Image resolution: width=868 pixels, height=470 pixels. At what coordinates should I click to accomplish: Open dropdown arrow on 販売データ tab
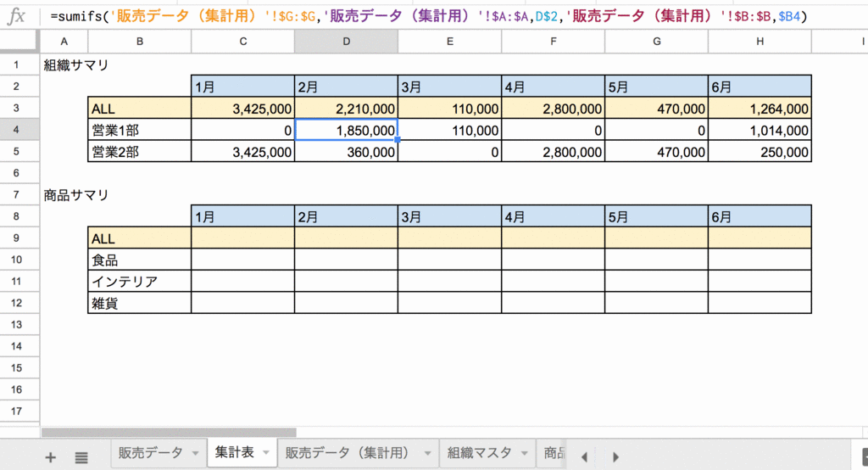coord(196,453)
